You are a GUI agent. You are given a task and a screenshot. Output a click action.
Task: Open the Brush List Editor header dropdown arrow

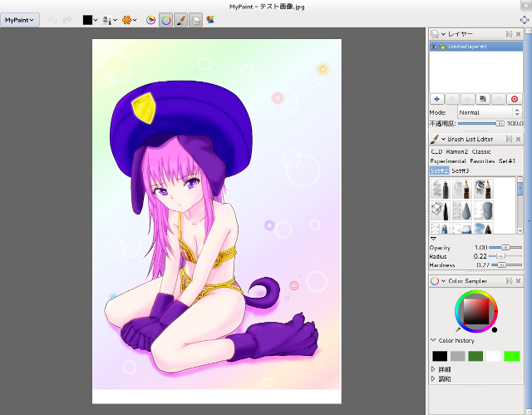click(443, 139)
